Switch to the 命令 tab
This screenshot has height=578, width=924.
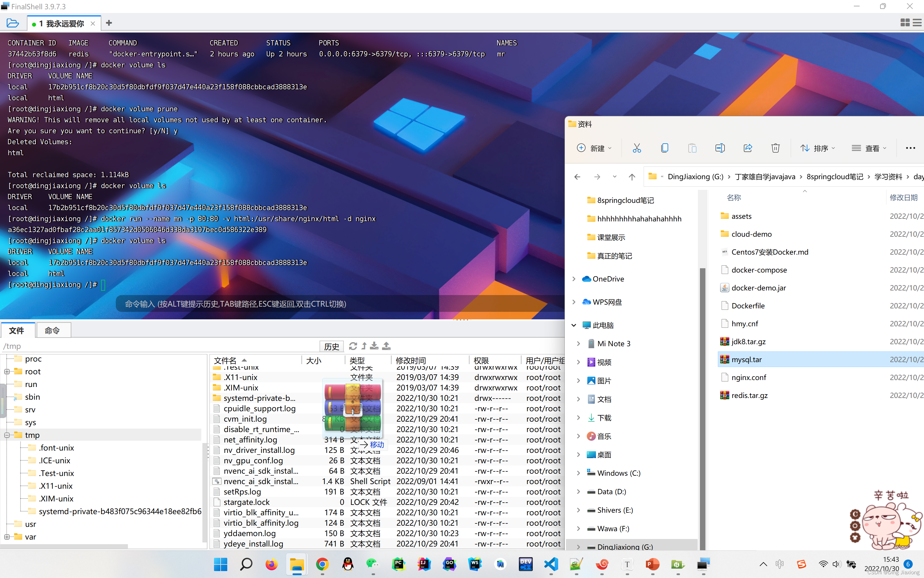[53, 330]
